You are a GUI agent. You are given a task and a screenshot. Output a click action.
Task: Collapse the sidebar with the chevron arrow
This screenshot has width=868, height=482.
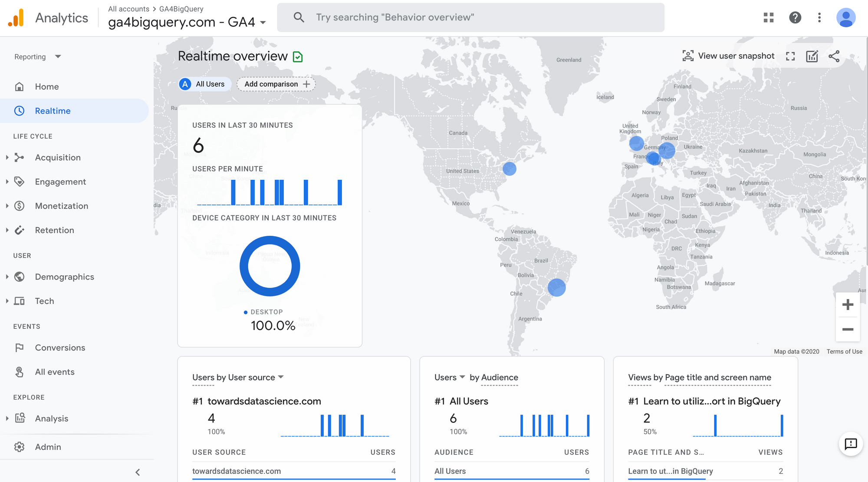click(x=138, y=472)
